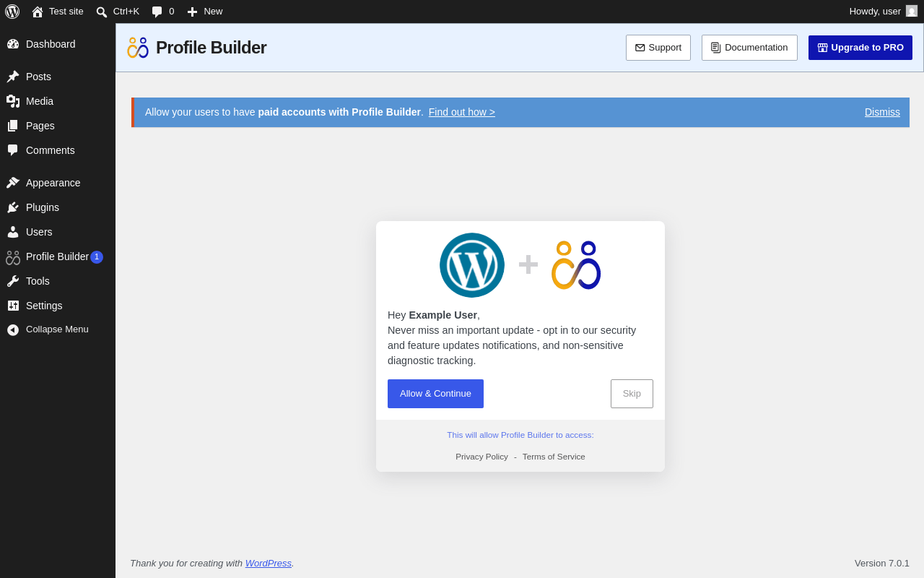Click the Tools wrench icon
Screen dimensions: 924x578
pos(13,281)
